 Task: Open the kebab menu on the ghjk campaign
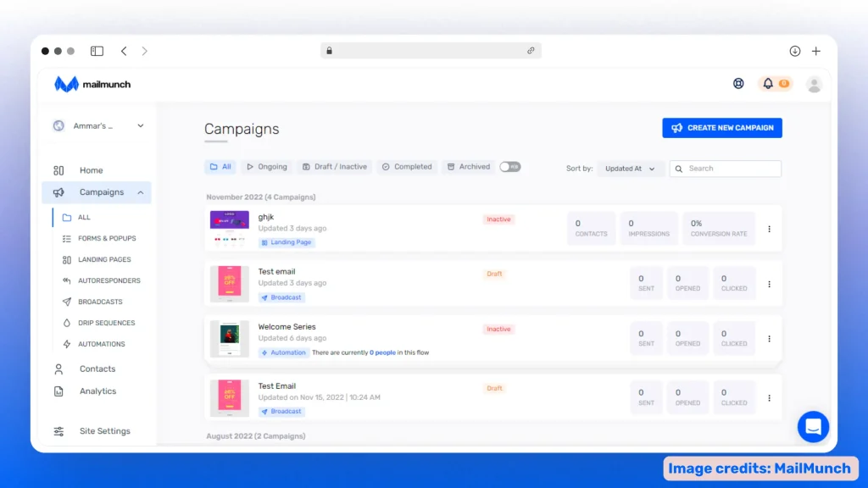[x=769, y=229]
